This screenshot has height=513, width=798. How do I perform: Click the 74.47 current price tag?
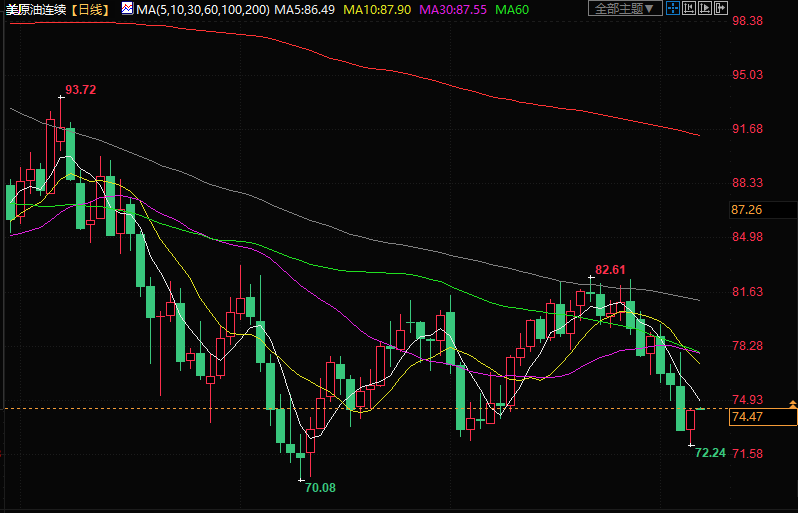point(748,417)
